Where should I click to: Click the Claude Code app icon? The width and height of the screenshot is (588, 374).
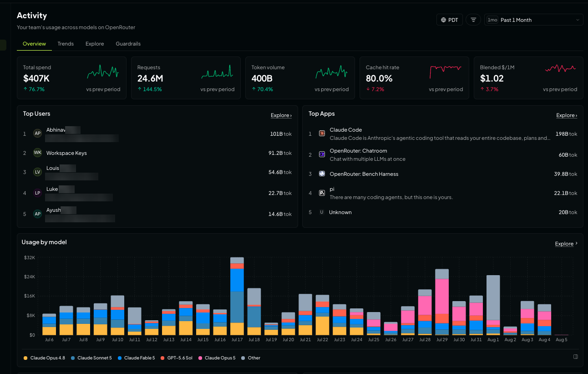click(x=322, y=133)
